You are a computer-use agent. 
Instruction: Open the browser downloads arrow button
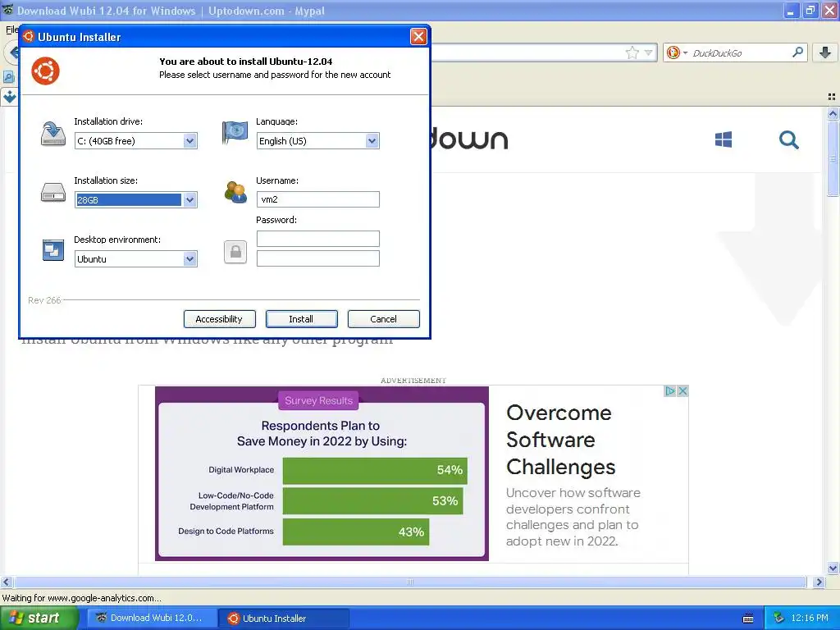(x=825, y=52)
